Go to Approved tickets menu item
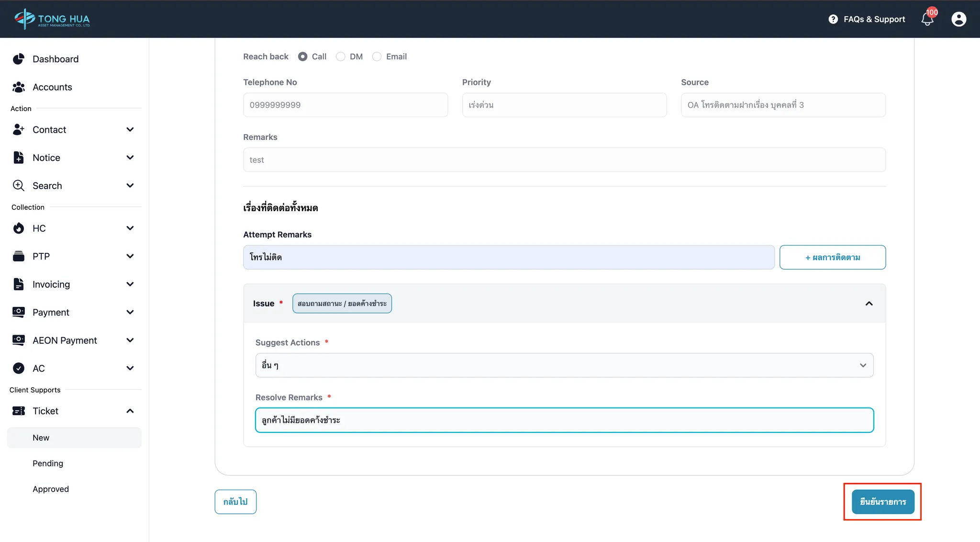The width and height of the screenshot is (980, 542). pyautogui.click(x=51, y=489)
